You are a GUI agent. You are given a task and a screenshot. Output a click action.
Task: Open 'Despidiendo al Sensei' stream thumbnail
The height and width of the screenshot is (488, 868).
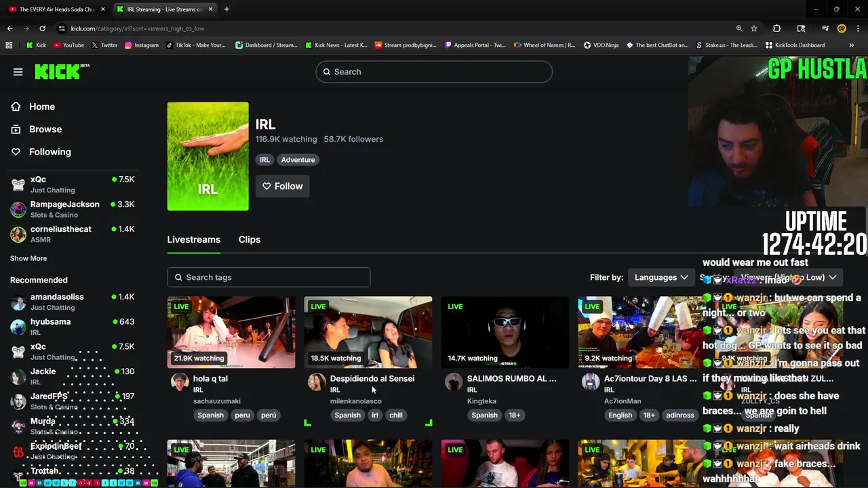tap(368, 332)
